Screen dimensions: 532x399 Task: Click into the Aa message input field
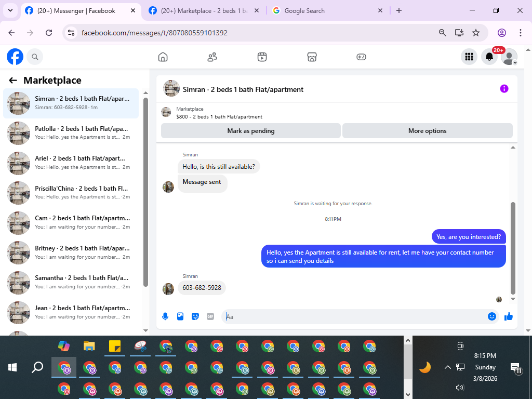354,316
